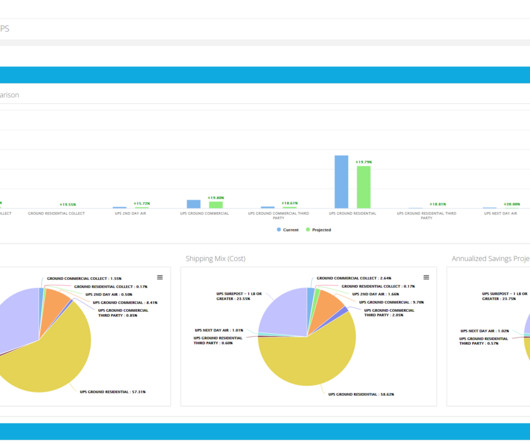Open the hamburger menu beside Ground Residential Collect 0.17% label
The width and height of the screenshot is (530, 442).
[160, 277]
